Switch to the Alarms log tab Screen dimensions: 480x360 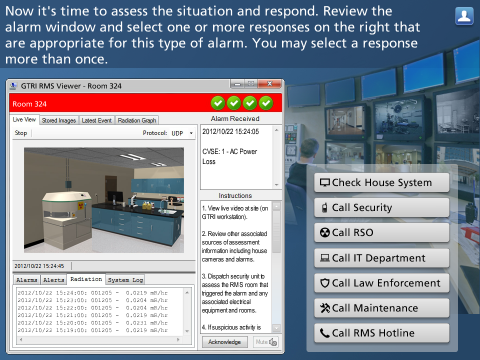[x=27, y=280]
